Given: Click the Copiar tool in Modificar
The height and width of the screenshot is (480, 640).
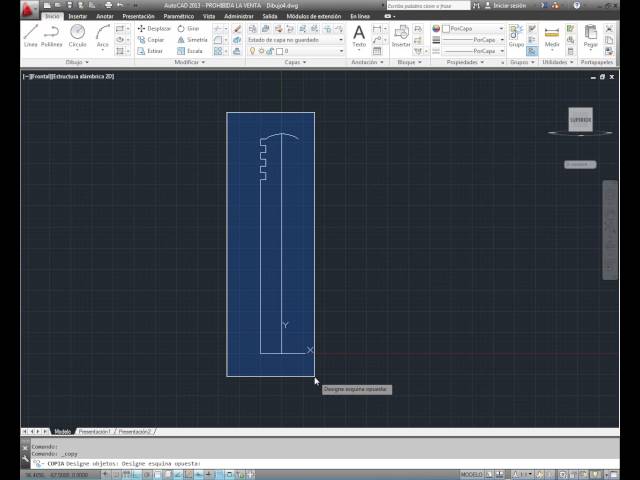Looking at the screenshot, I should (x=151, y=40).
